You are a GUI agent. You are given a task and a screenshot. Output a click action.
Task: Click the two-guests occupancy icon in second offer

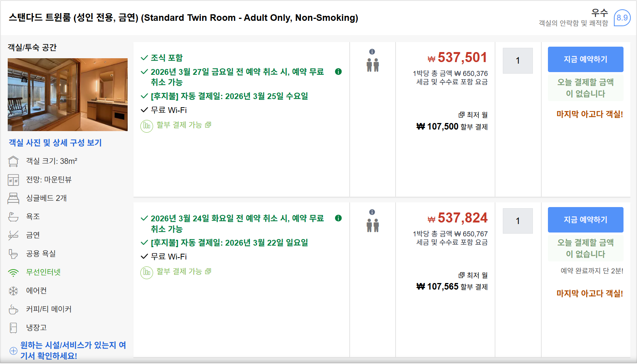372,225
